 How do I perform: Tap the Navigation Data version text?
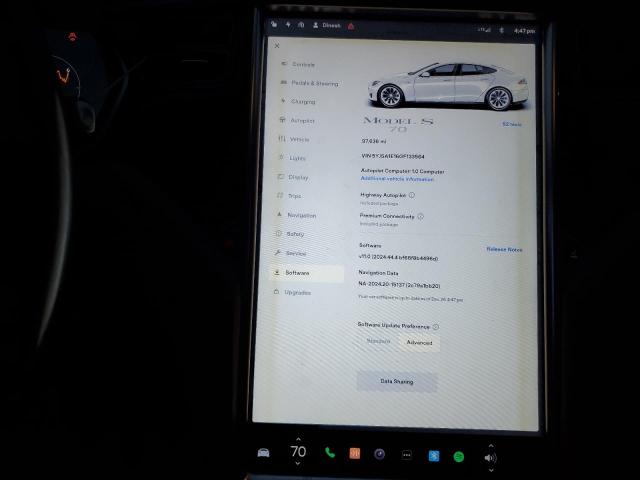399,285
